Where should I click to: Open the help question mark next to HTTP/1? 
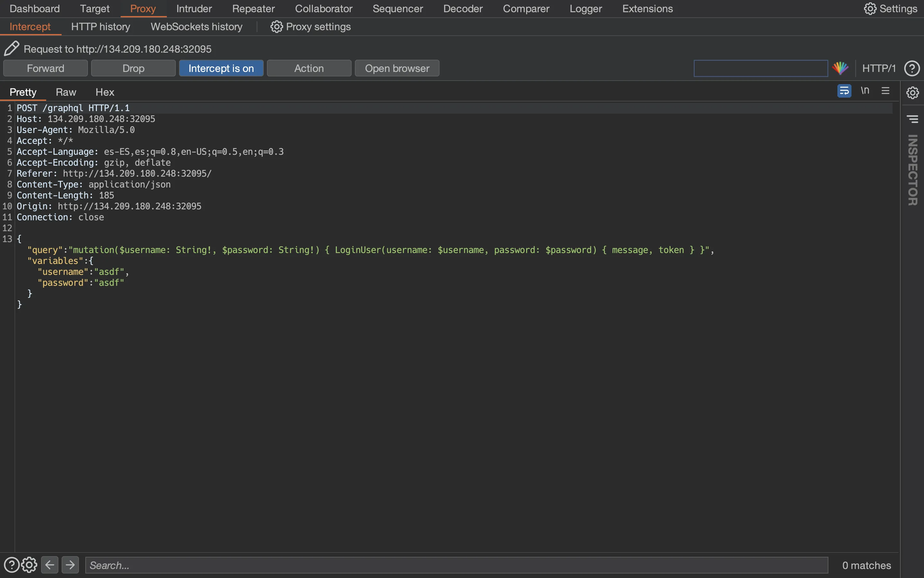pos(912,68)
